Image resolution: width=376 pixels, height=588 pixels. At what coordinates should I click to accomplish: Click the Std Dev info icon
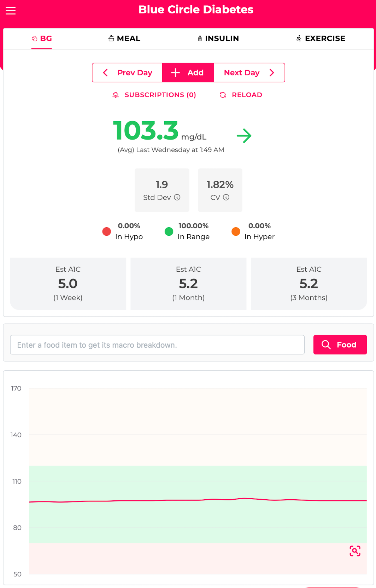click(x=177, y=197)
